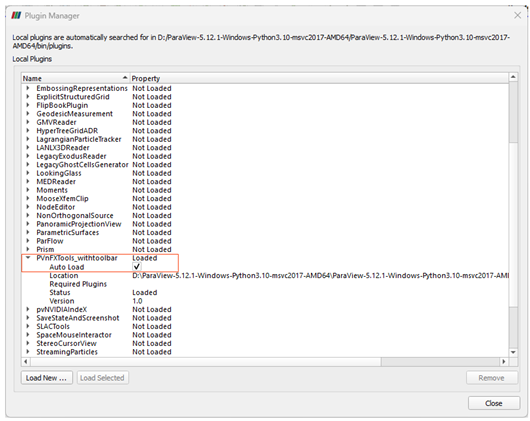Close the Plugin Manager with Close button
The height and width of the screenshot is (421, 530).
tap(494, 403)
